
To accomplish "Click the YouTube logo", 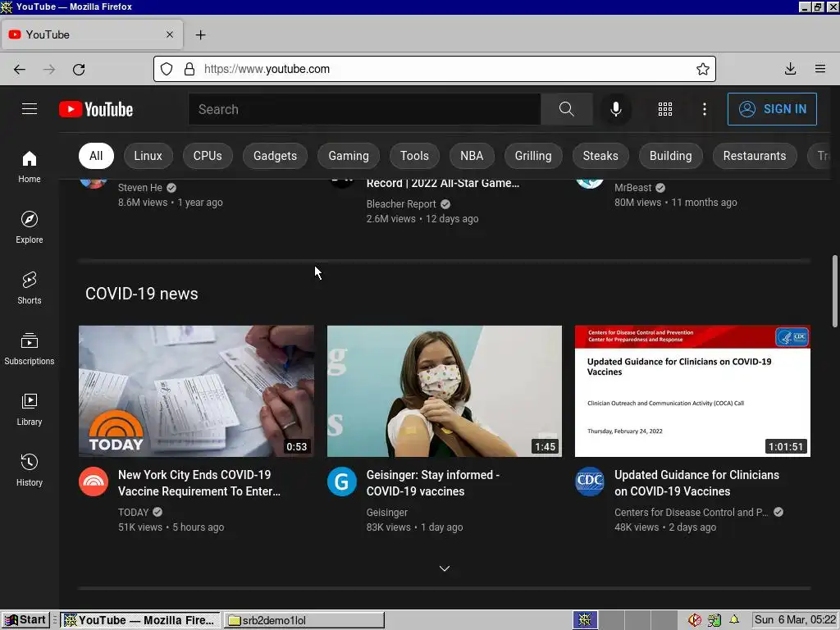I will point(96,109).
